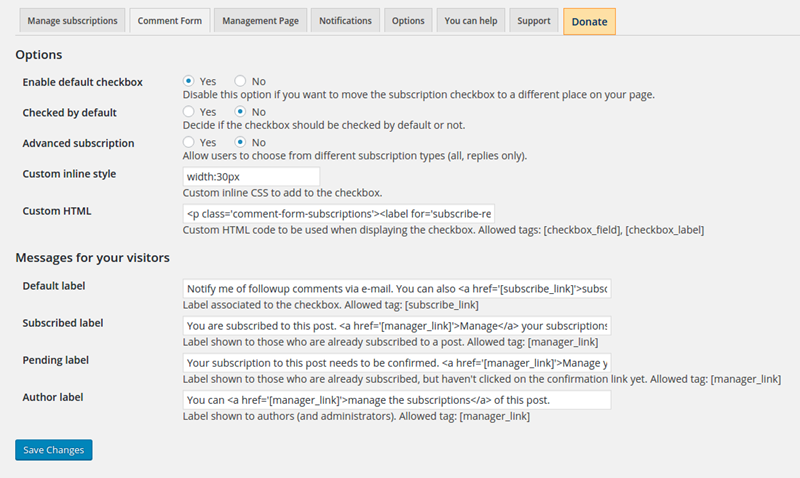Focus the Custom HTML text field
Viewport: 800px width, 478px height.
pos(339,214)
